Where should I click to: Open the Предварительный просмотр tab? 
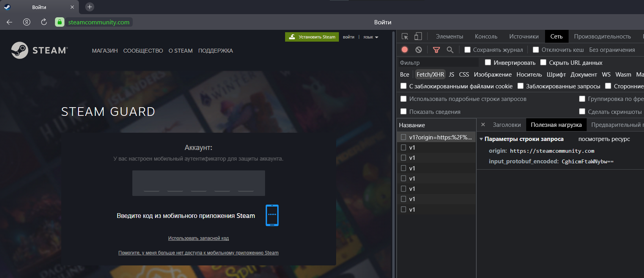pyautogui.click(x=615, y=125)
